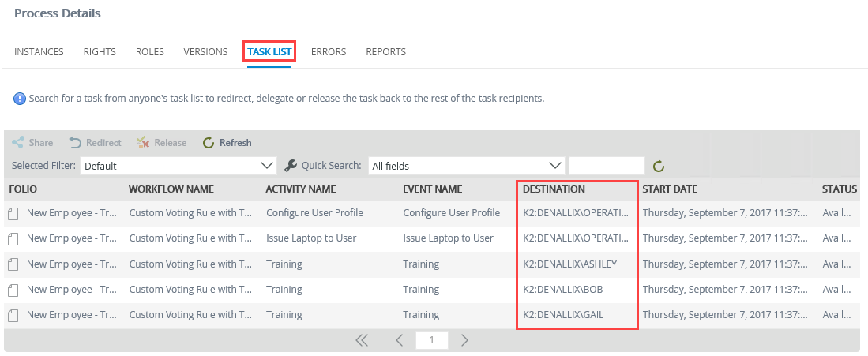Open the Selected Filter dropdown
The height and width of the screenshot is (356, 868).
click(178, 166)
